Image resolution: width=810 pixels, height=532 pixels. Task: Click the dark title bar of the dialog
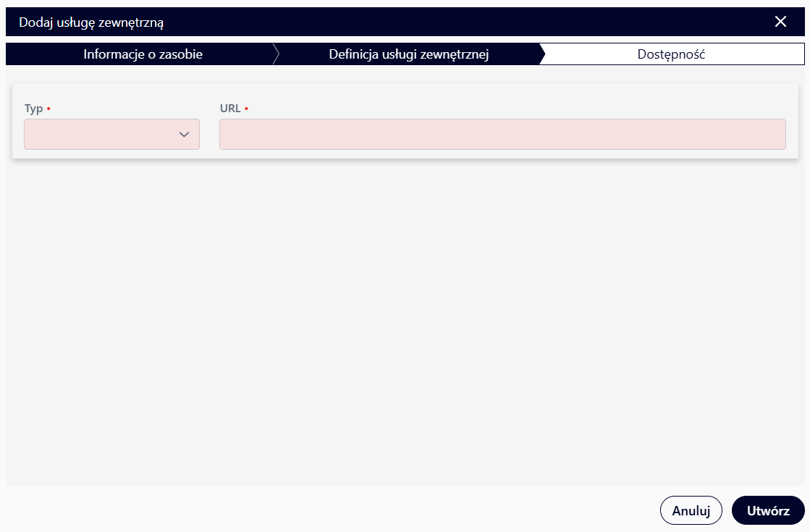tap(434, 22)
